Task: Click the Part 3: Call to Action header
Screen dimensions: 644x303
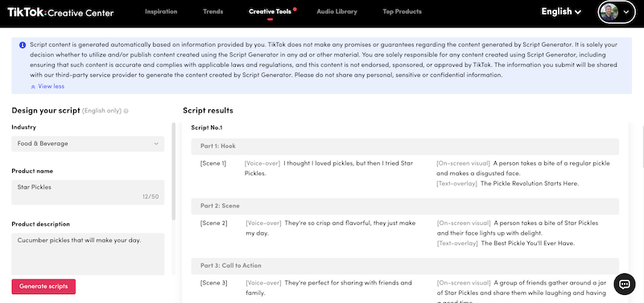Action: [x=405, y=266]
